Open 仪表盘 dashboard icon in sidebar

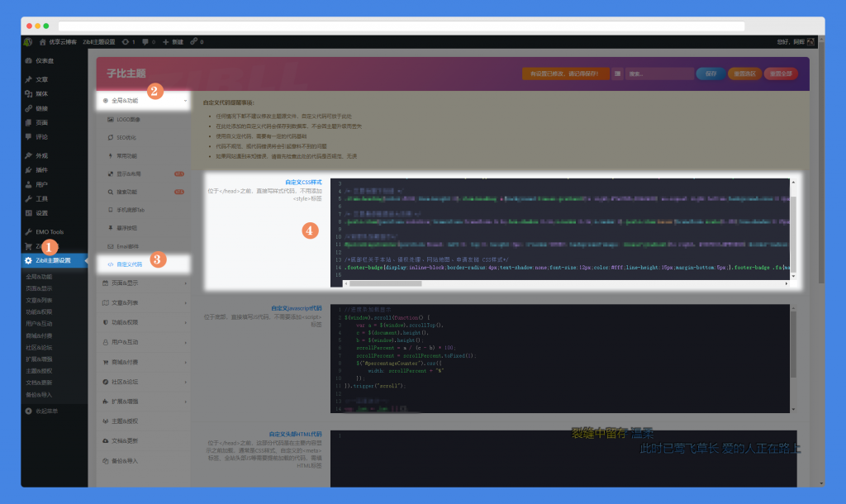point(29,60)
